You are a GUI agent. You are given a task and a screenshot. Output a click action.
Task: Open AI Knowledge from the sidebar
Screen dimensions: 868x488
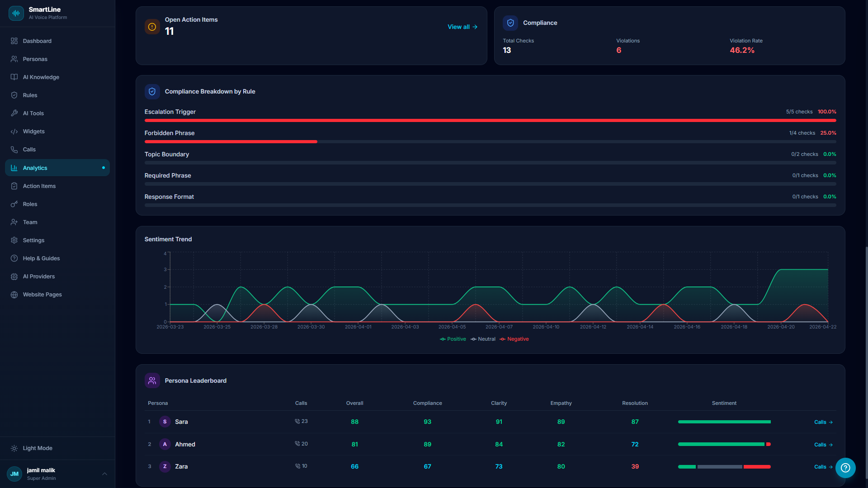[x=41, y=77]
